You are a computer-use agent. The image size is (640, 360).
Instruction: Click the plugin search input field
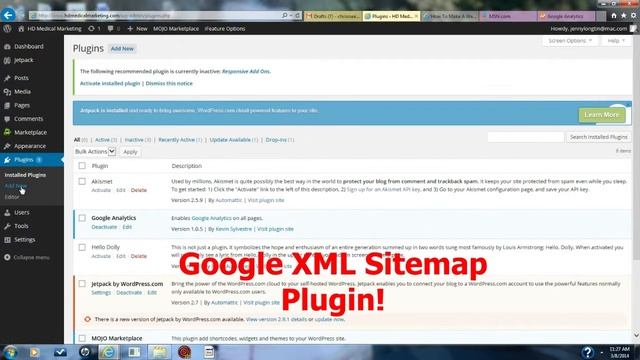tap(525, 137)
